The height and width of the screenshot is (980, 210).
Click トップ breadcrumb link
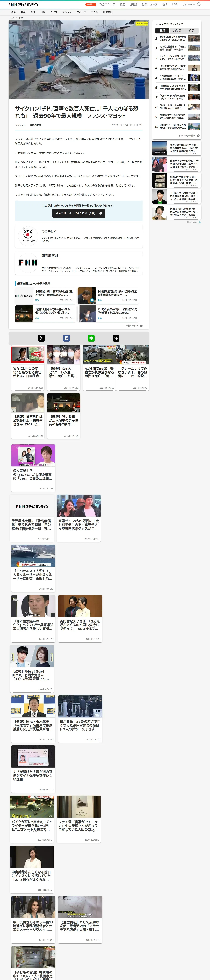(11, 18)
